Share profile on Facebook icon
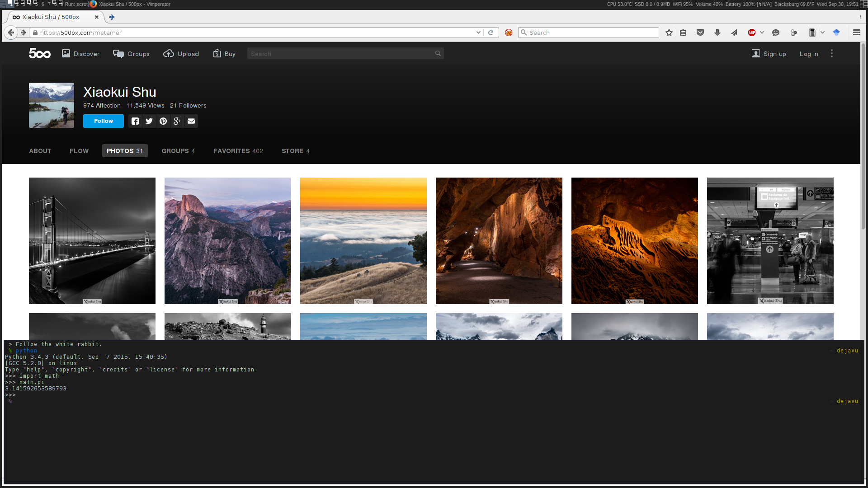 135,121
